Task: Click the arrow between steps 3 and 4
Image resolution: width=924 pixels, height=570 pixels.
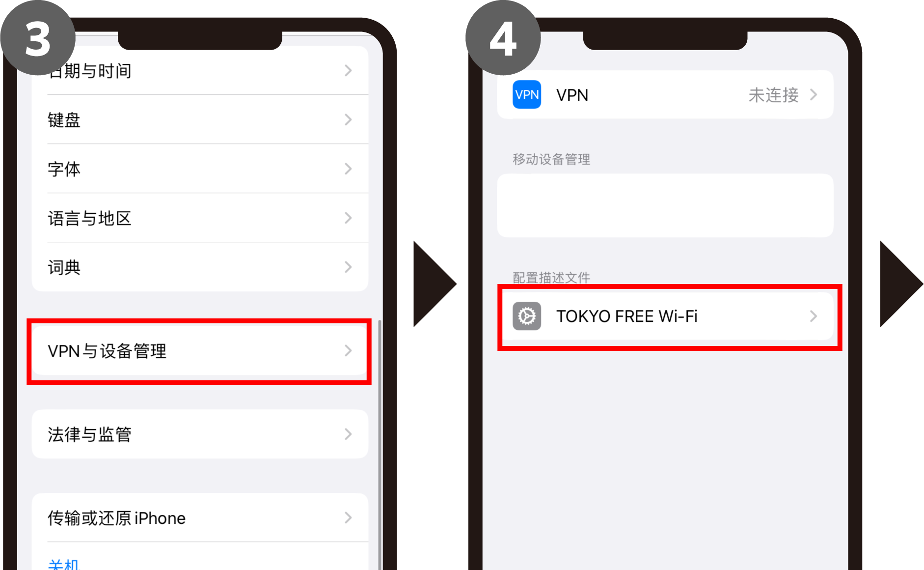Action: tap(435, 284)
